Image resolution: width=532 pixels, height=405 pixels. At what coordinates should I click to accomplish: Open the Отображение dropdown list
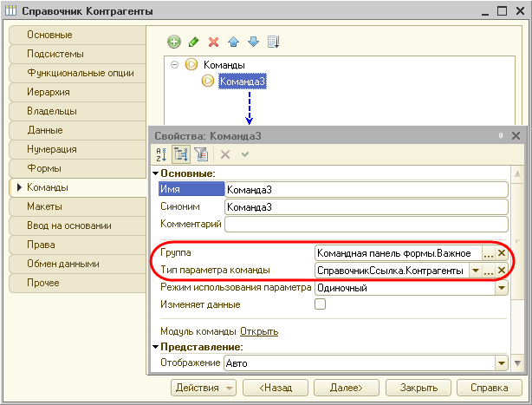click(x=501, y=363)
